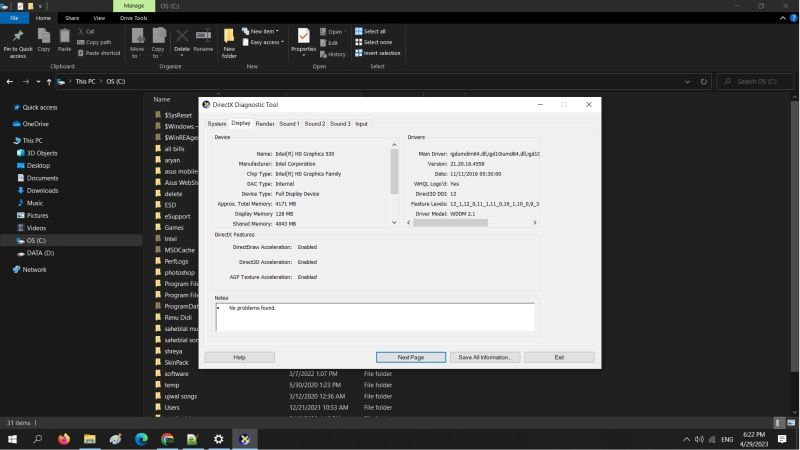
Task: Switch to the Render tab
Action: (265, 124)
